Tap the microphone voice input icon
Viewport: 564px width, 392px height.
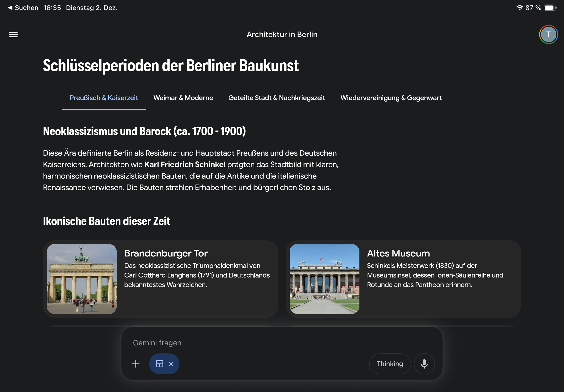[424, 364]
